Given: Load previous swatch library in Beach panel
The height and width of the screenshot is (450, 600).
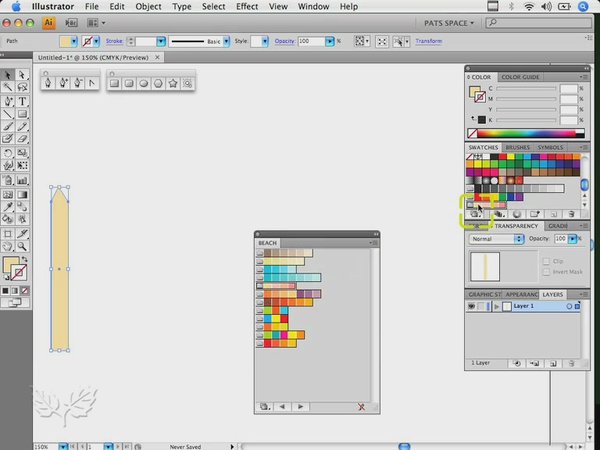Looking at the screenshot, I should coord(283,407).
